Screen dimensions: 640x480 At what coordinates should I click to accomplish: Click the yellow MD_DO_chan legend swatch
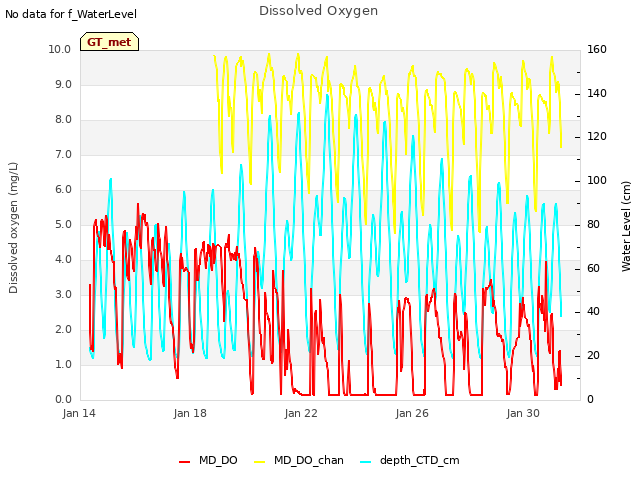[x=260, y=462]
